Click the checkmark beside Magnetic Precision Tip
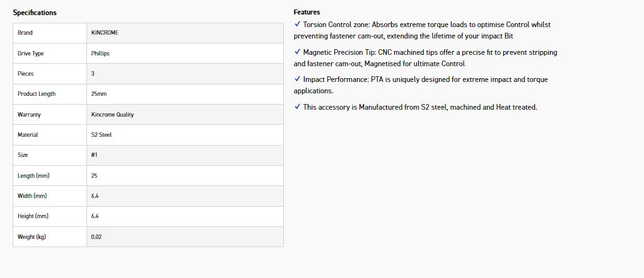Image resolution: width=644 pixels, height=278 pixels. (297, 52)
